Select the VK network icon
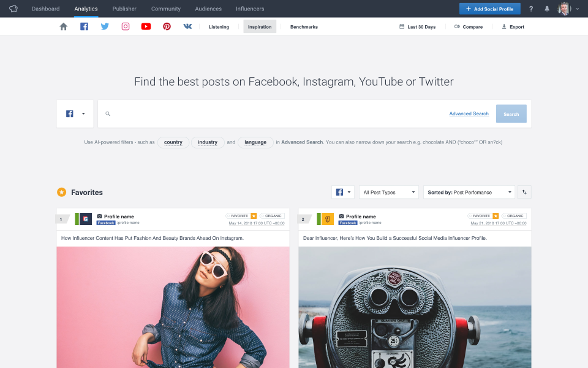 (x=187, y=27)
